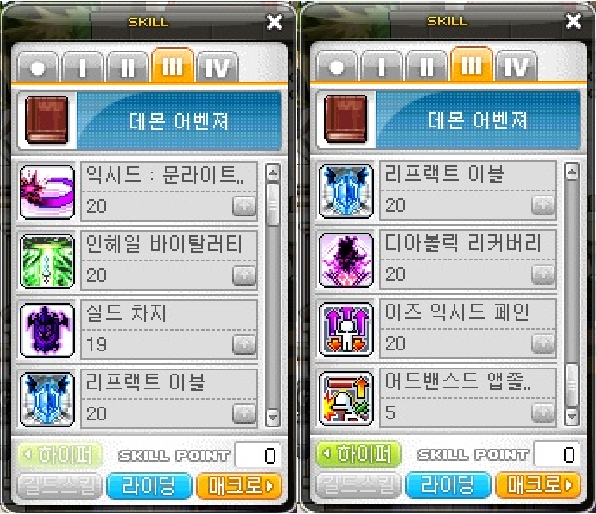Open the 하이퍼 skills in right window
This screenshot has height=514, width=596.
point(358,454)
